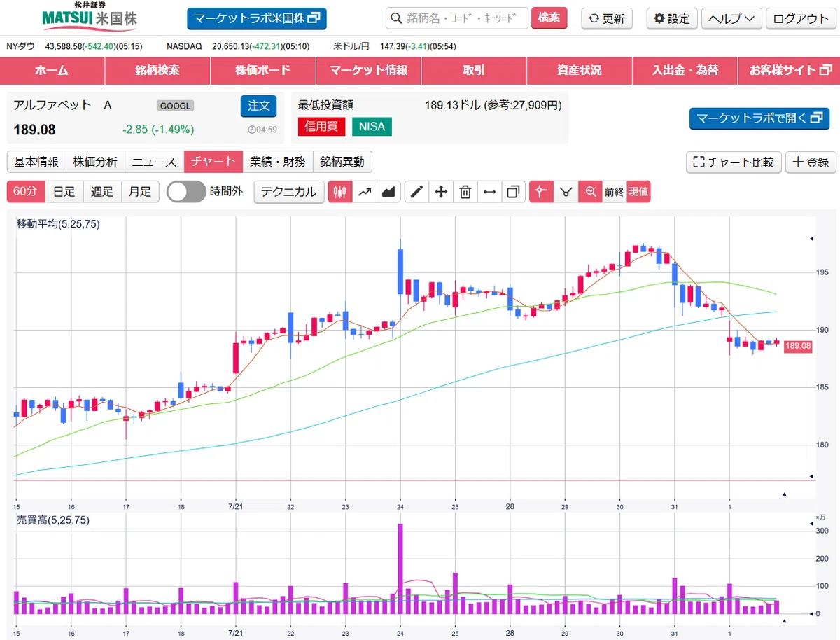
Task: Click the zoom-out magnifier icon
Action: click(591, 191)
